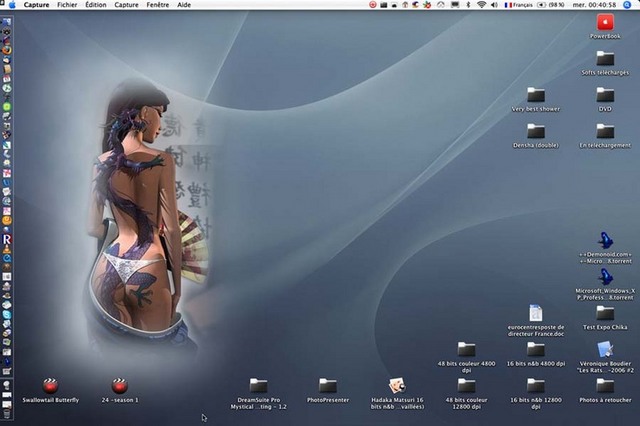Click the Bluetooth menu bar icon
The height and width of the screenshot is (426, 640).
[x=469, y=5]
